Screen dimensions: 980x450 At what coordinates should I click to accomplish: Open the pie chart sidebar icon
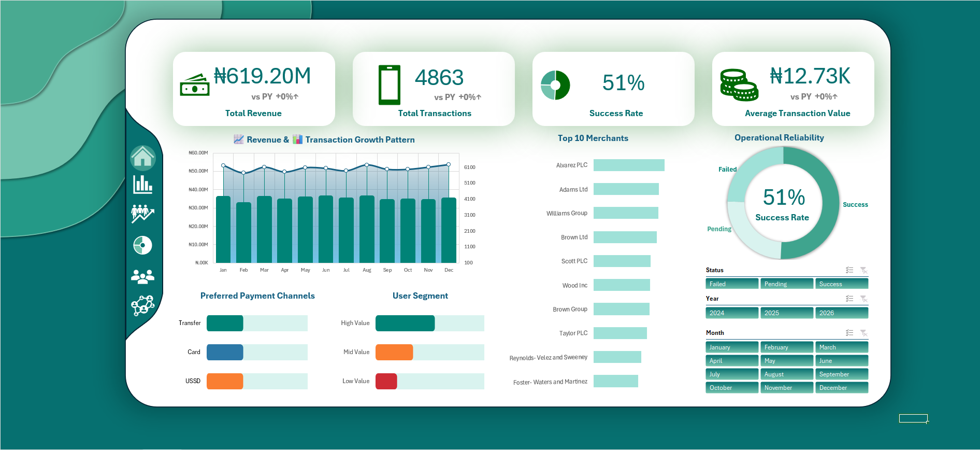coord(142,245)
